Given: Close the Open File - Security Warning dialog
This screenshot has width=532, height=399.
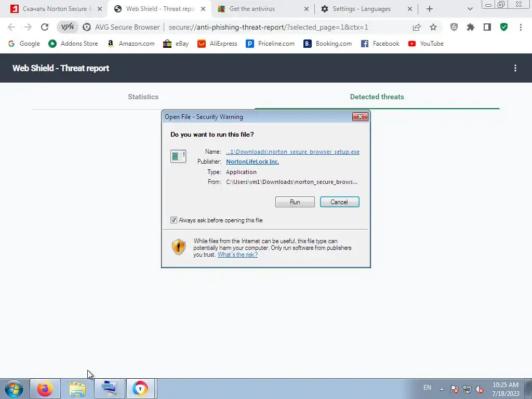Looking at the screenshot, I should point(360,117).
